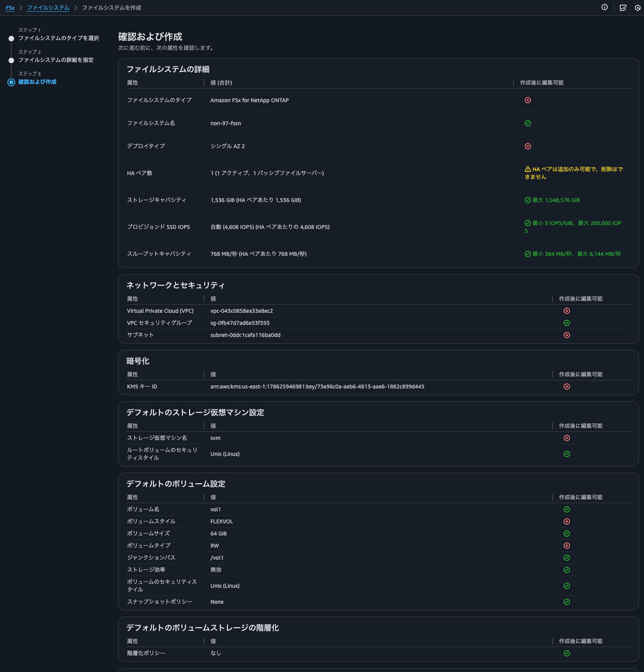Select subnet-0ddc1cafa116ba0dd value
The image size is (644, 672).
tap(245, 335)
